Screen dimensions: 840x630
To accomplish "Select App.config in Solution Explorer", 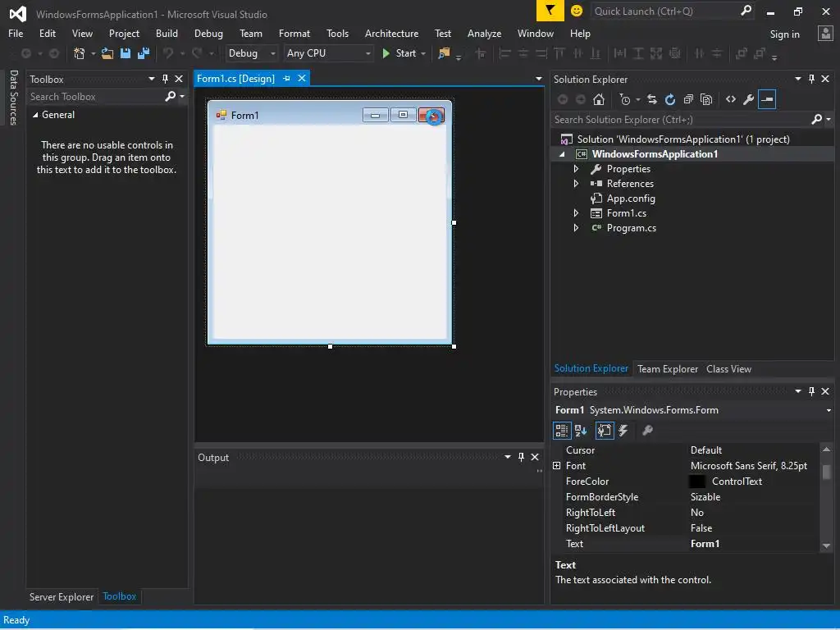I will point(631,199).
